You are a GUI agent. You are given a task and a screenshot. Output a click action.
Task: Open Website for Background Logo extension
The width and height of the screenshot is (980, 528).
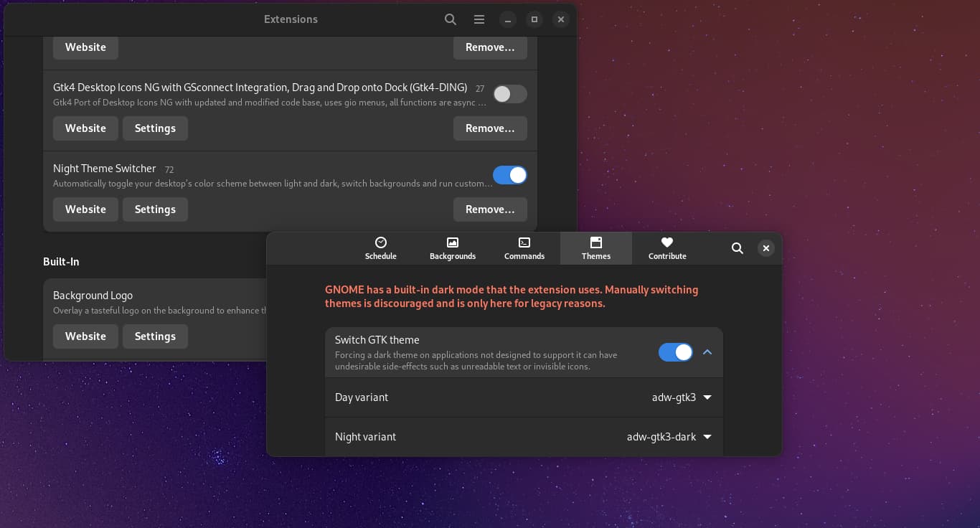pyautogui.click(x=85, y=336)
